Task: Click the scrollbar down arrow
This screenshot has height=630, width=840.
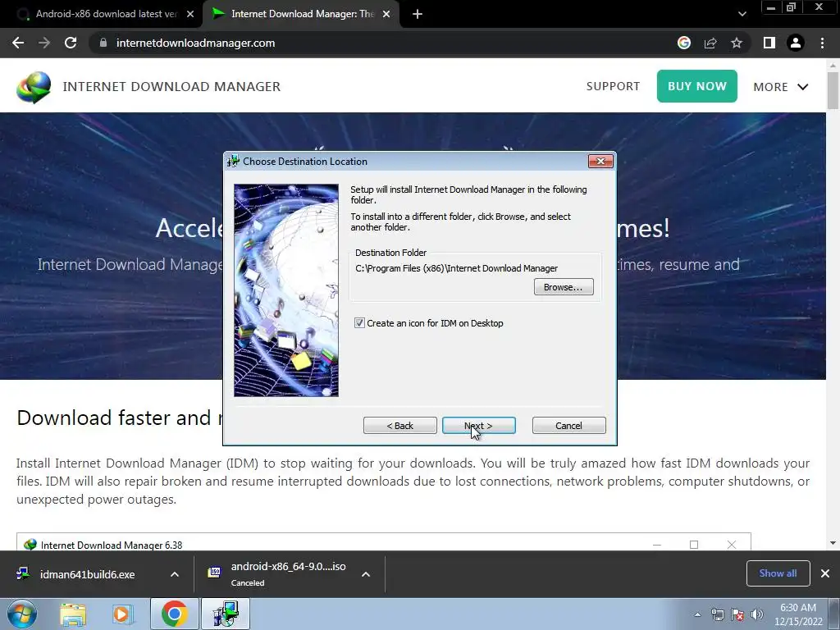Action: (833, 543)
